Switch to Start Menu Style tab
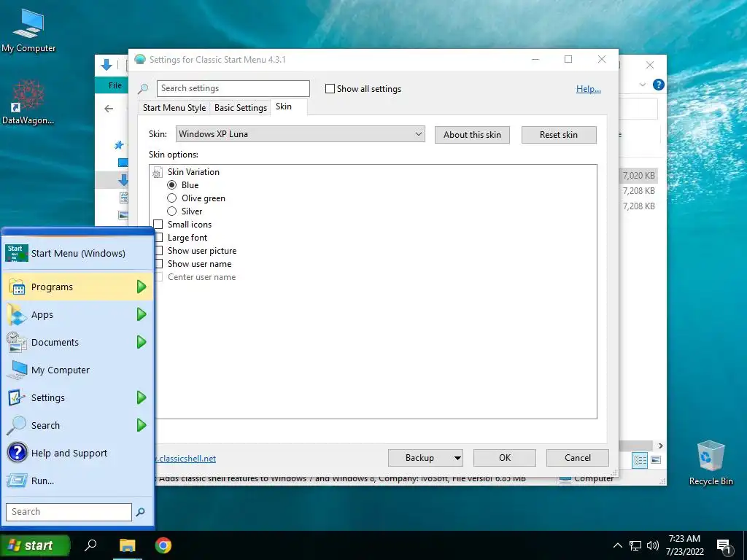 tap(174, 108)
